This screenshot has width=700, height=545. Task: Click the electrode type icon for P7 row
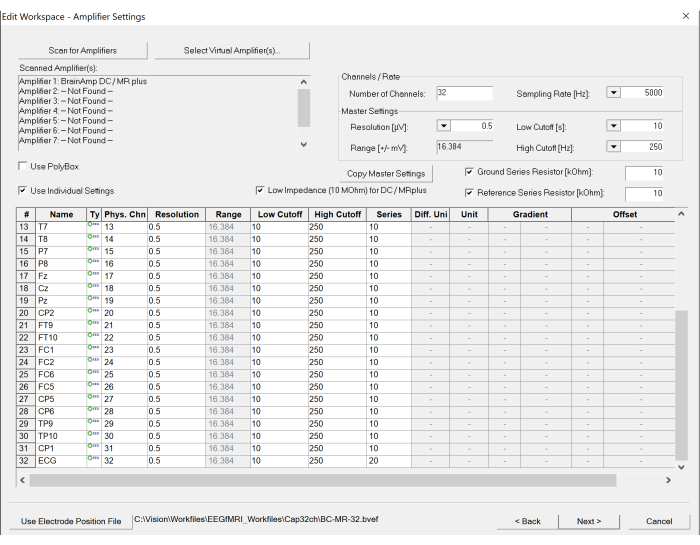93,249
